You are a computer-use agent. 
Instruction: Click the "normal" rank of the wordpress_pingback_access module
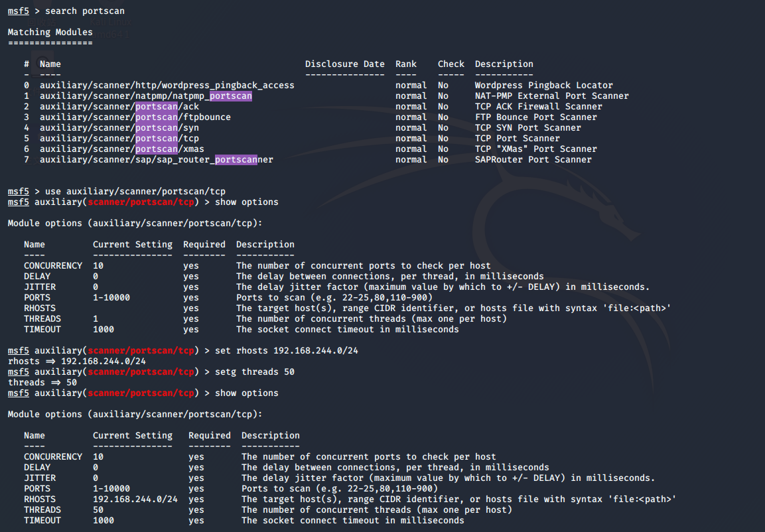click(411, 86)
